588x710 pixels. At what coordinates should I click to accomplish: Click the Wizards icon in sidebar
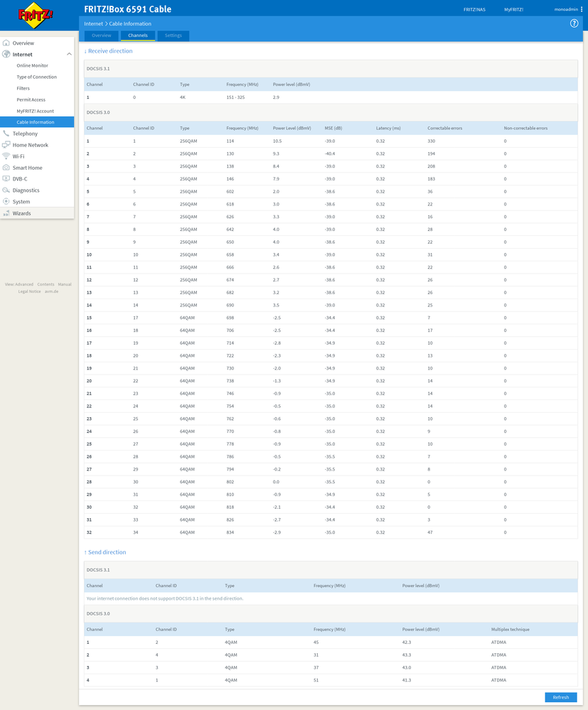(x=6, y=213)
